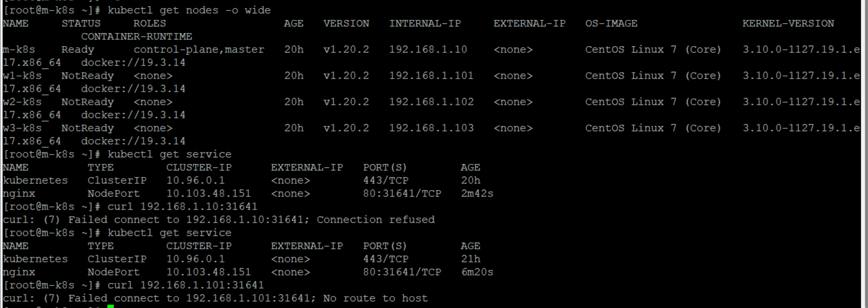Click the w3-k8s node name
The height and width of the screenshot is (308, 868).
[22, 128]
